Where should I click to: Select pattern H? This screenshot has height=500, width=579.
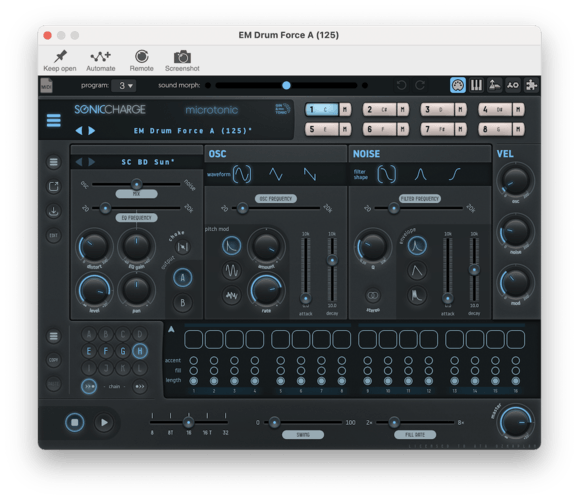point(140,351)
